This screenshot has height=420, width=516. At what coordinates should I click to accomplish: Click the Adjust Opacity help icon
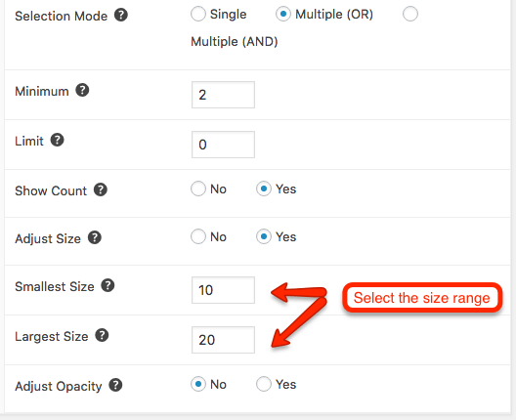[x=116, y=385]
